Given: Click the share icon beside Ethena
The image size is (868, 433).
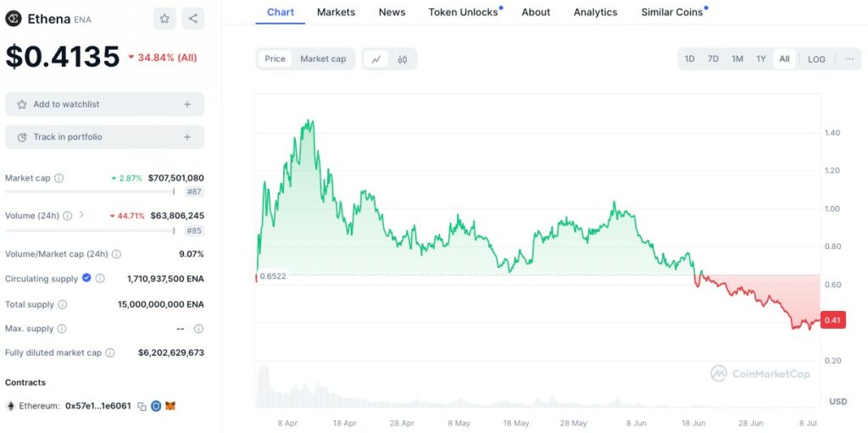Looking at the screenshot, I should (x=192, y=19).
